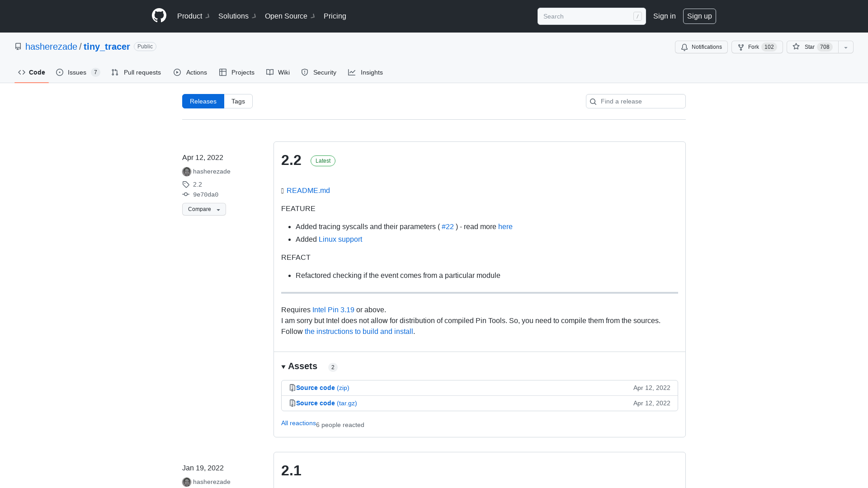The image size is (868, 488).
Task: Click the magnifier icon in Find a release
Action: [593, 102]
